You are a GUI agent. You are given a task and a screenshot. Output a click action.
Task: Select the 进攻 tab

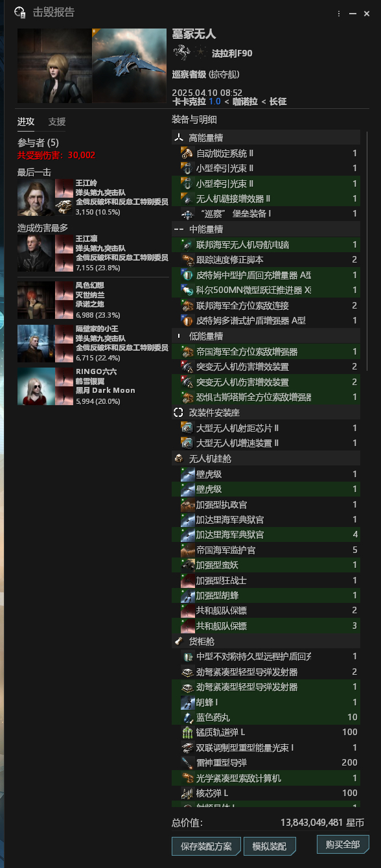point(26,122)
